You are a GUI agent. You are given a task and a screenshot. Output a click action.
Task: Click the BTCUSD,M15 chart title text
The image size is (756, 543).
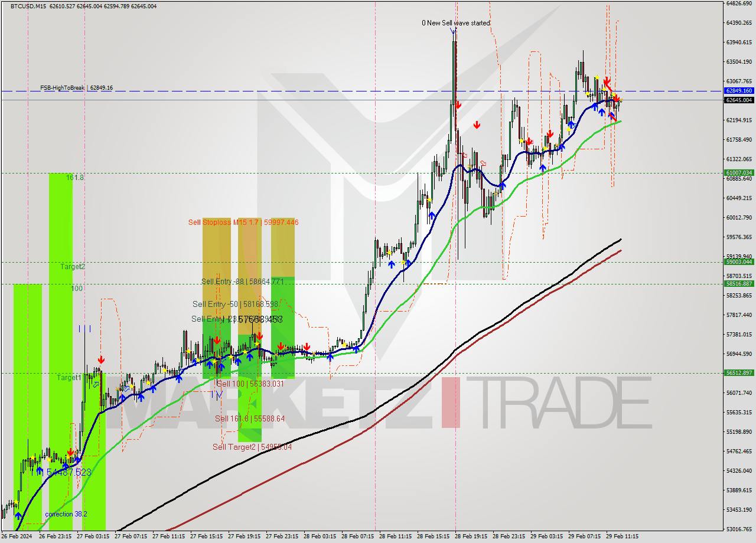click(x=29, y=6)
